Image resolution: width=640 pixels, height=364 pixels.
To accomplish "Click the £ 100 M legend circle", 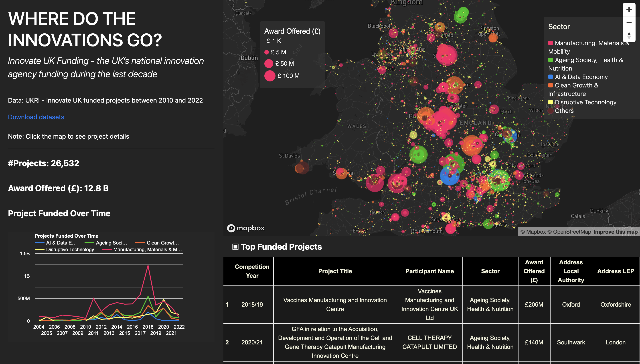I will (270, 76).
